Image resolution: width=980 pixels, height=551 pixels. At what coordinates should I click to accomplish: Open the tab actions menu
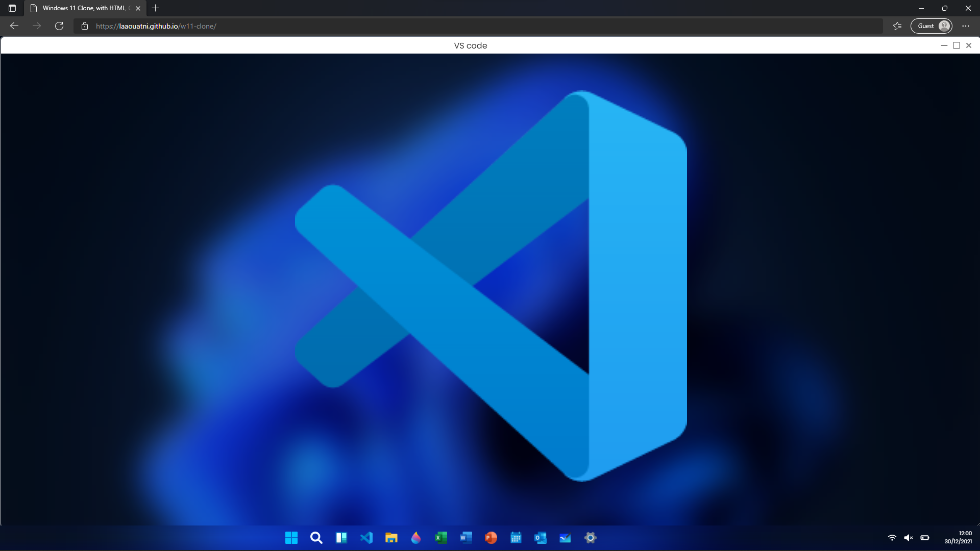12,8
